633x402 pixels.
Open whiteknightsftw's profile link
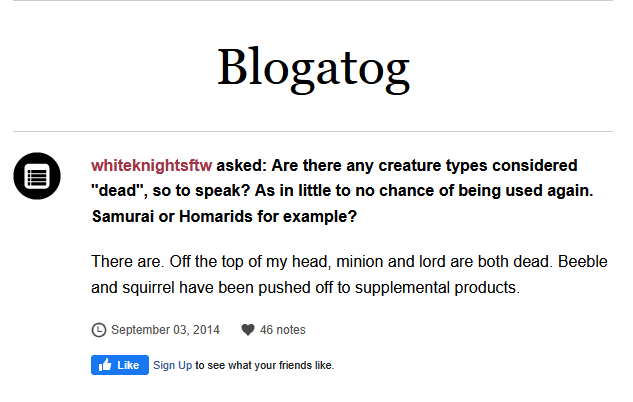(x=151, y=165)
